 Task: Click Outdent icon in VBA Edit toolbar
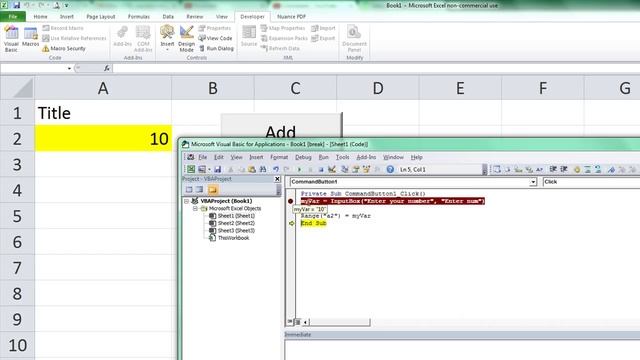[x=564, y=169]
